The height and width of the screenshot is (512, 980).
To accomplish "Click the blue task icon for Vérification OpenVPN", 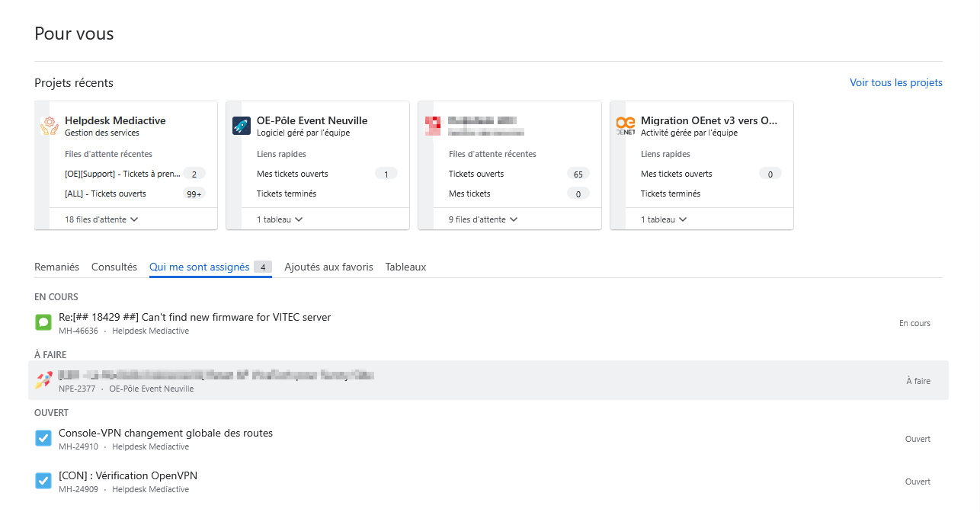I will click(x=43, y=481).
